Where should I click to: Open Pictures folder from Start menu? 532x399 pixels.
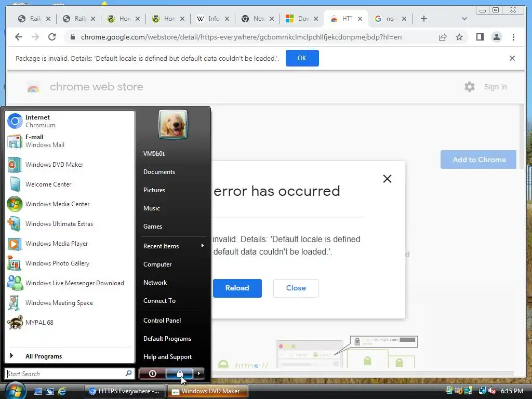154,190
